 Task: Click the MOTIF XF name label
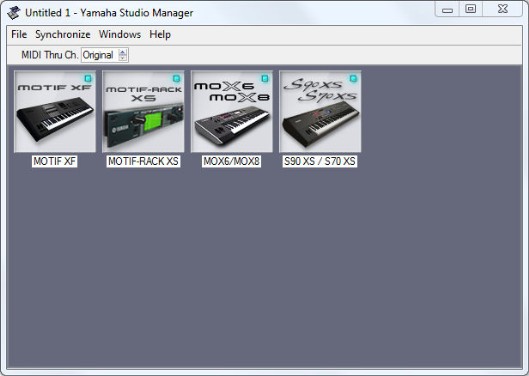[55, 161]
